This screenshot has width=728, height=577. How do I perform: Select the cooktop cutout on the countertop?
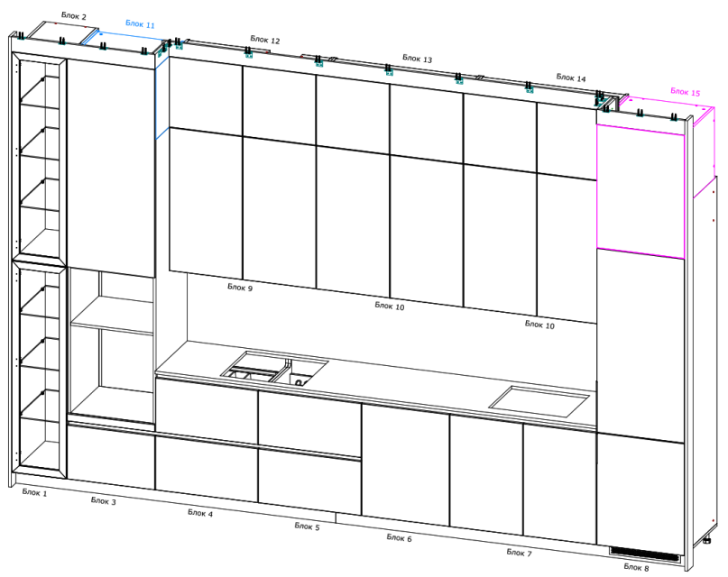coord(540,398)
